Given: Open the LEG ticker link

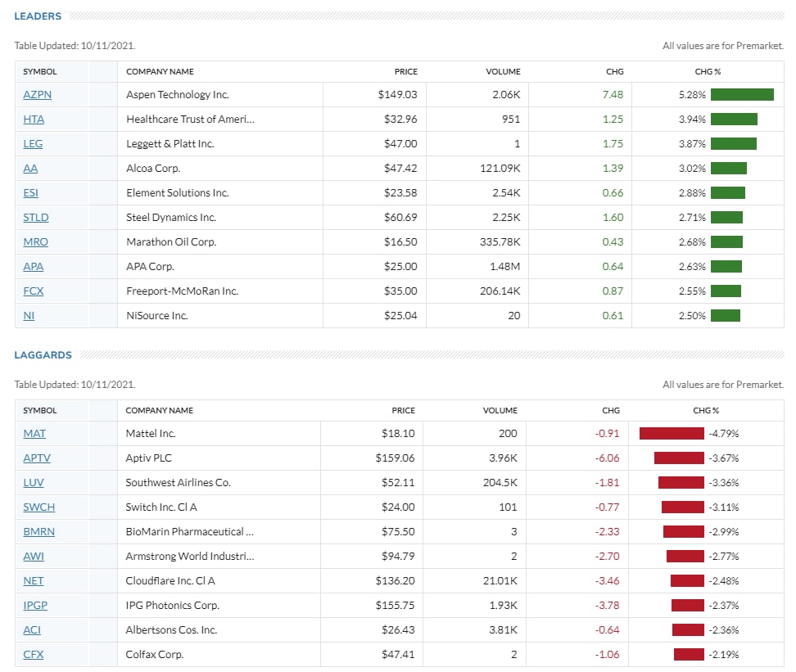Looking at the screenshot, I should point(33,143).
